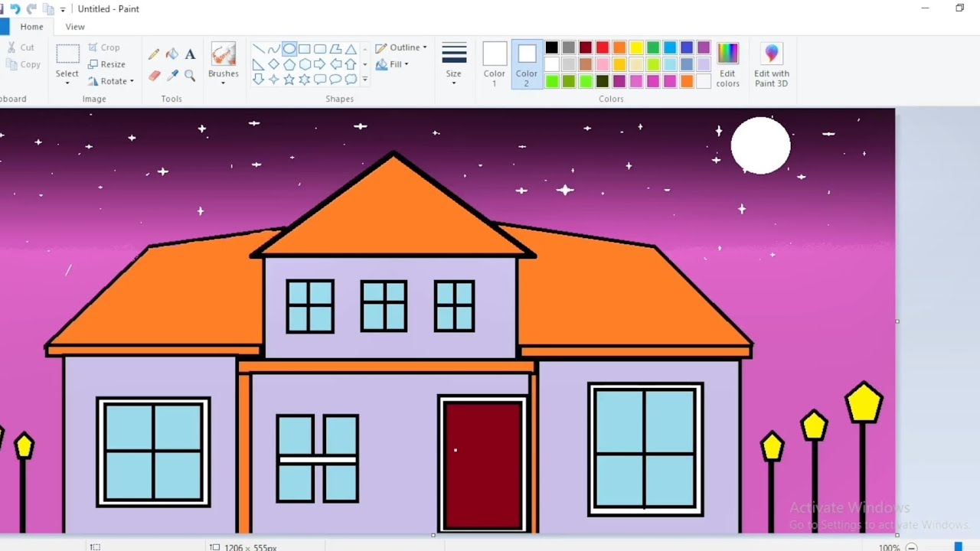This screenshot has height=551, width=980.
Task: Open the Select tool dropdown arrow
Action: pyautogui.click(x=67, y=83)
